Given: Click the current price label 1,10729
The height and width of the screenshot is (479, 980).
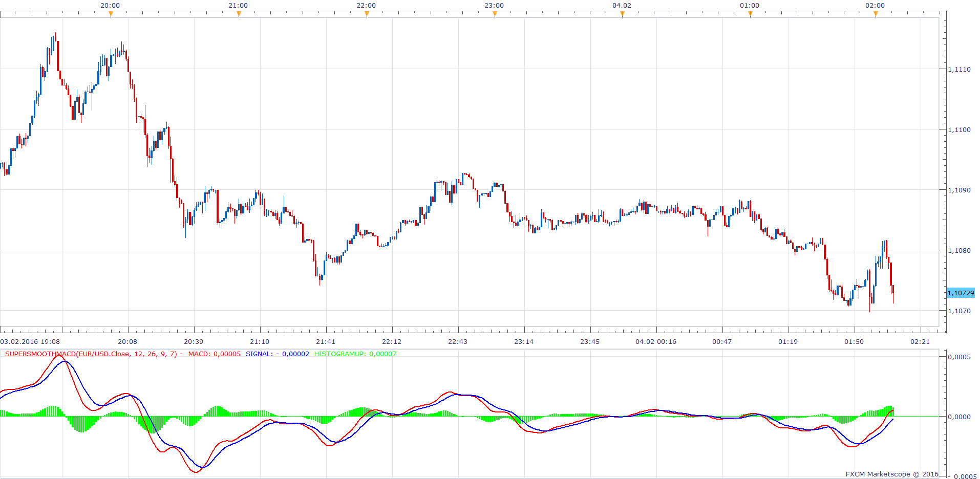Looking at the screenshot, I should tap(961, 293).
